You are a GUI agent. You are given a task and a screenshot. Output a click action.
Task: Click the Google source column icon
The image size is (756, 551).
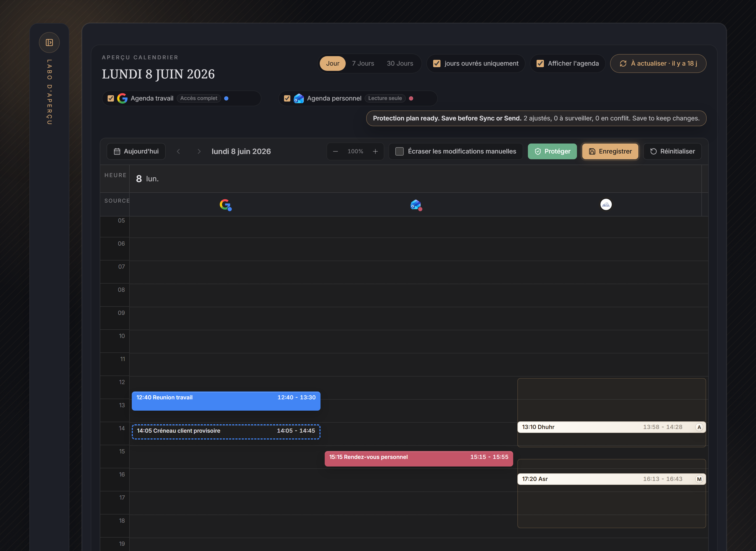tap(225, 205)
